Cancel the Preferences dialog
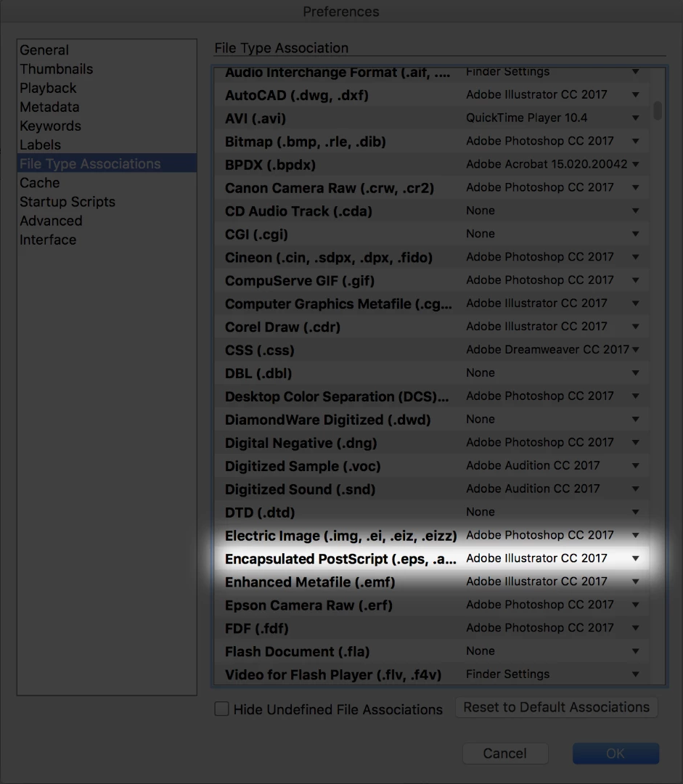683x784 pixels. (x=505, y=754)
